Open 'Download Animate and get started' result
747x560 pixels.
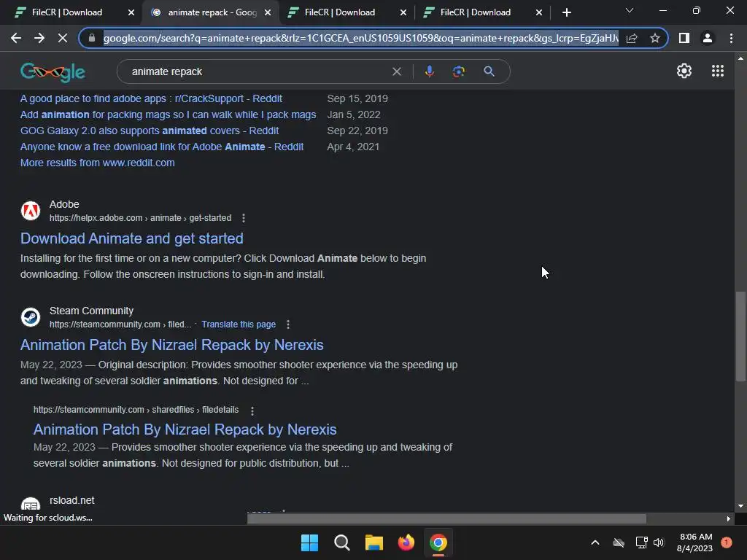[x=131, y=238]
